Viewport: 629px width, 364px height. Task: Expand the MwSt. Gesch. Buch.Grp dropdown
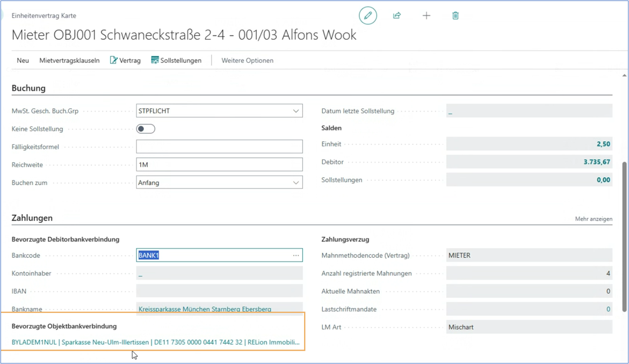coord(295,111)
